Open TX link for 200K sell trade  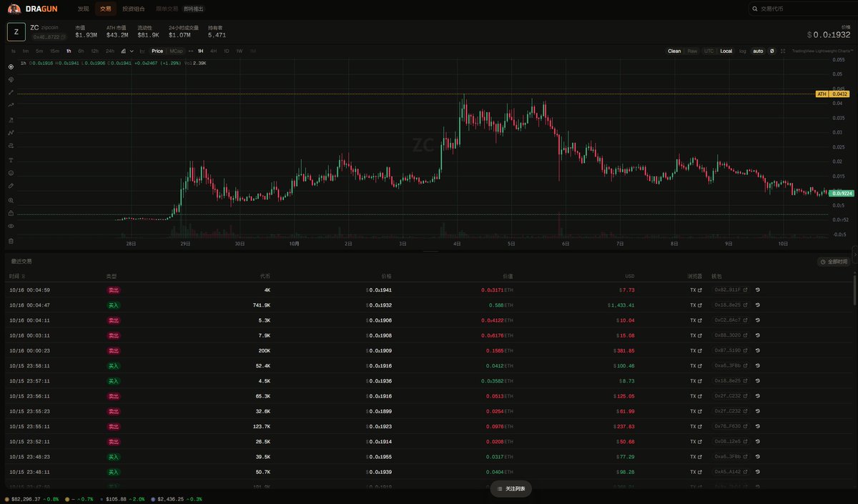click(x=696, y=351)
